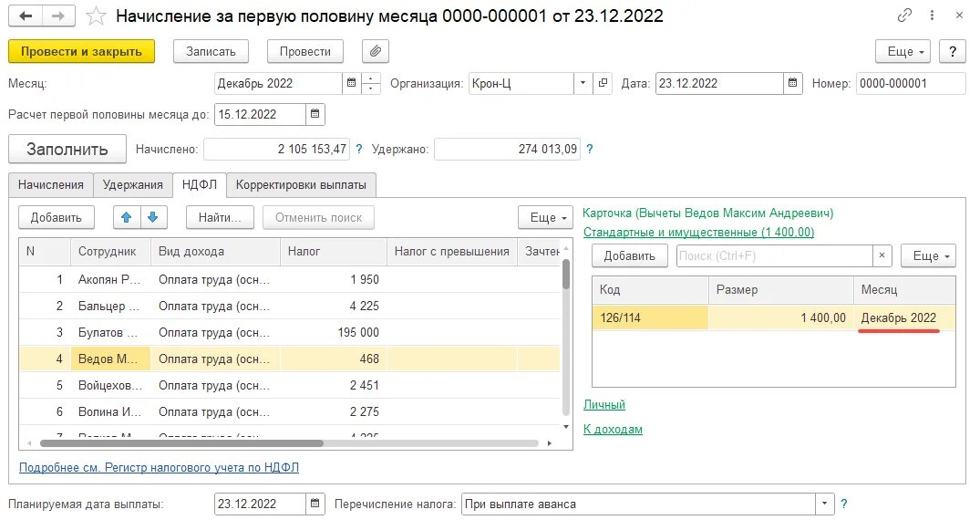The image size is (980, 520).
Task: Expand the Перечисление налога dropdown
Action: [x=825, y=504]
